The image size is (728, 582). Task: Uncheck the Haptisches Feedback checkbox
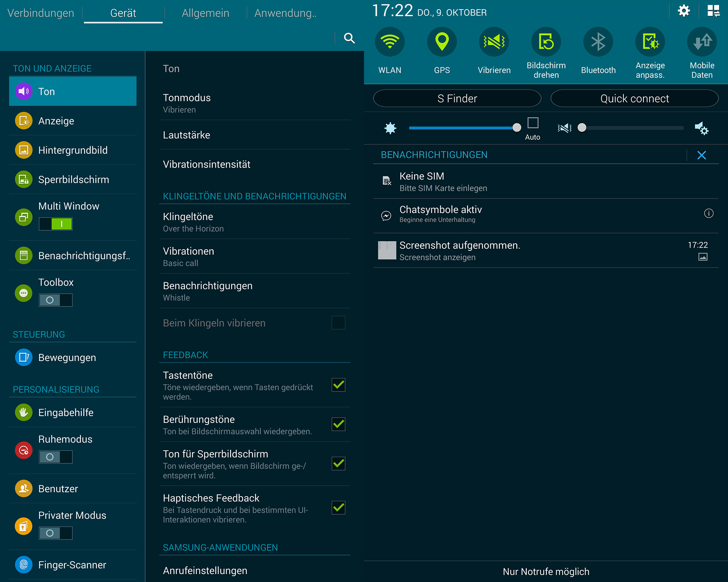[x=338, y=507]
